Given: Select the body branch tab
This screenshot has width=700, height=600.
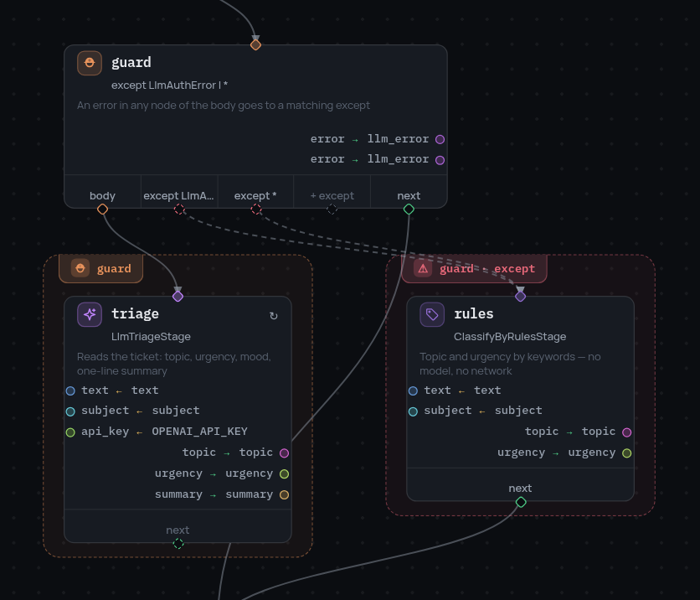Looking at the screenshot, I should pos(102,192).
